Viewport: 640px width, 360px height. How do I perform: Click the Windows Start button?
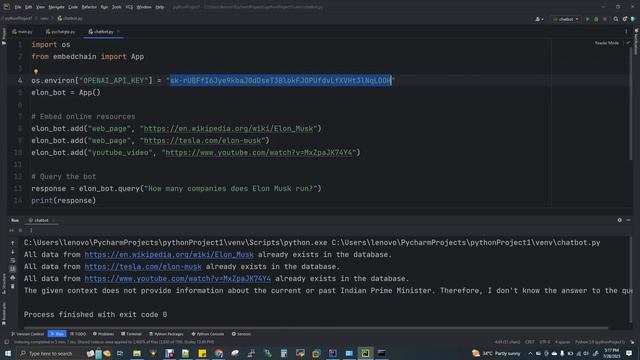[8, 353]
